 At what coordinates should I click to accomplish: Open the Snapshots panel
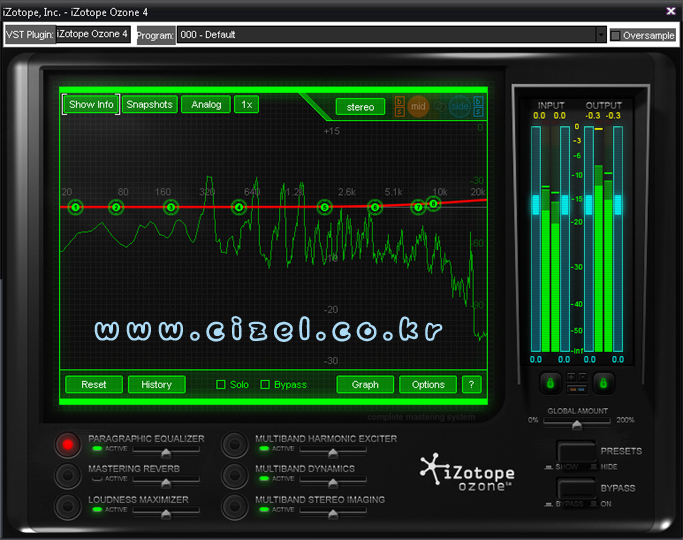coord(149,105)
